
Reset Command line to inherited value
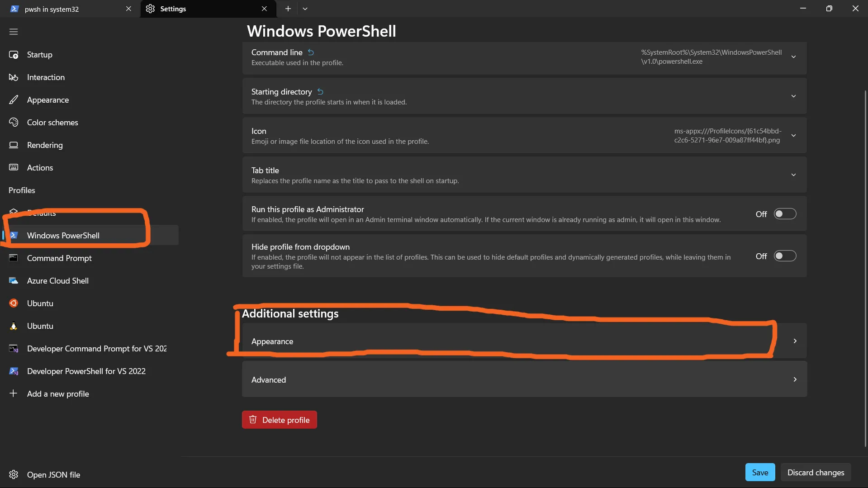tap(311, 52)
